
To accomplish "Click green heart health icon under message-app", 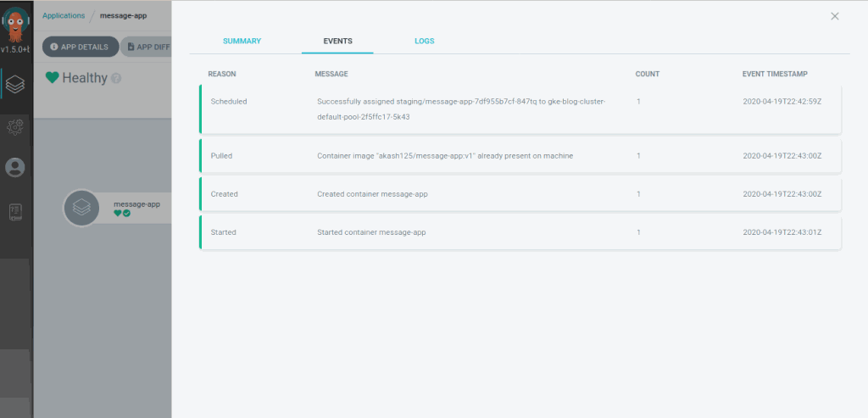I will (x=117, y=213).
